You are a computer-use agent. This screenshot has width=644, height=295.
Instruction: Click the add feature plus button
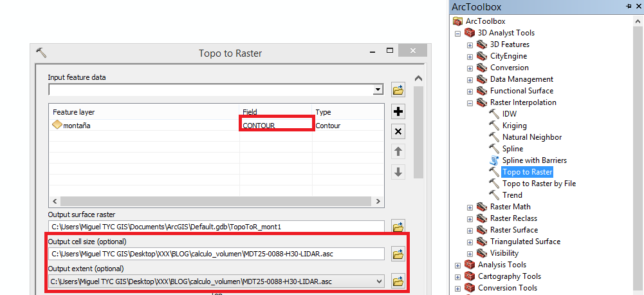pos(398,111)
